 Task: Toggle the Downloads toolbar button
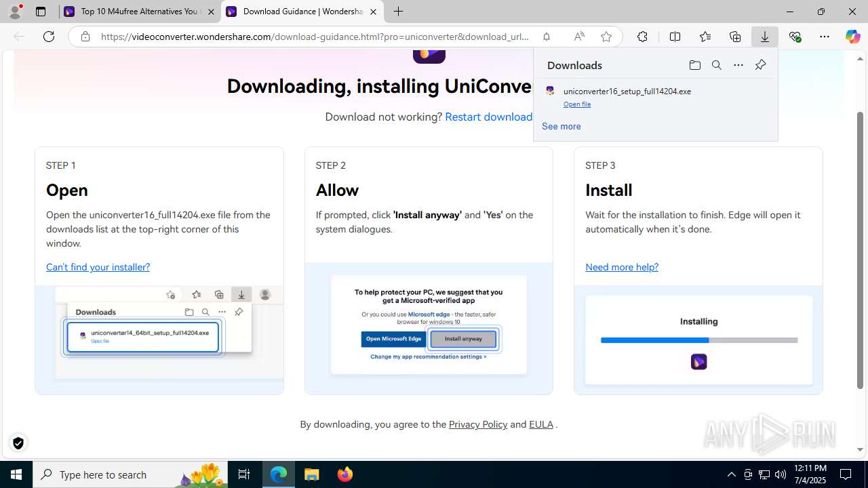(x=765, y=37)
